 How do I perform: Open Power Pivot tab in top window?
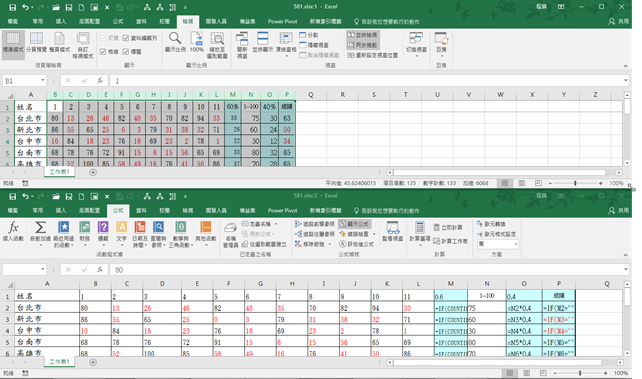283,21
